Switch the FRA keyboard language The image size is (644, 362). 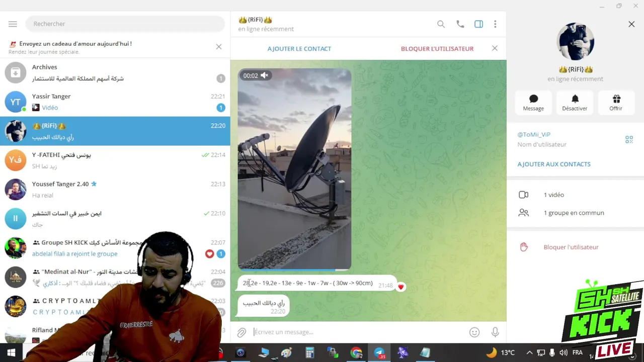pyautogui.click(x=578, y=353)
